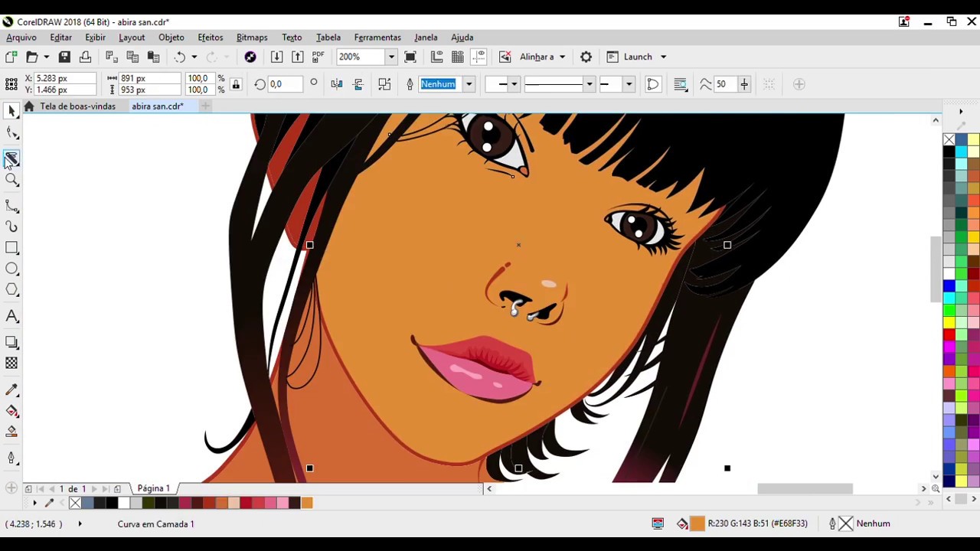The width and height of the screenshot is (980, 551).
Task: Pick the blue swatch in right palette
Action: click(949, 286)
